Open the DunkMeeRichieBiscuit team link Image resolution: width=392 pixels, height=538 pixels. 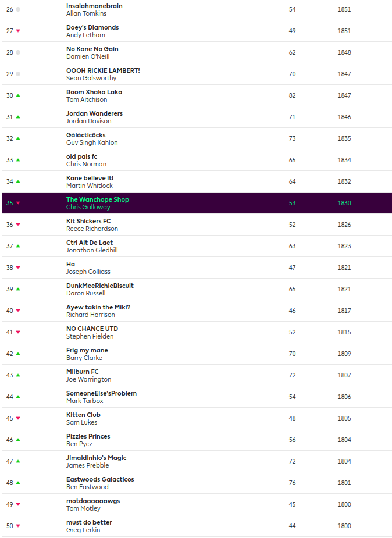click(x=100, y=286)
